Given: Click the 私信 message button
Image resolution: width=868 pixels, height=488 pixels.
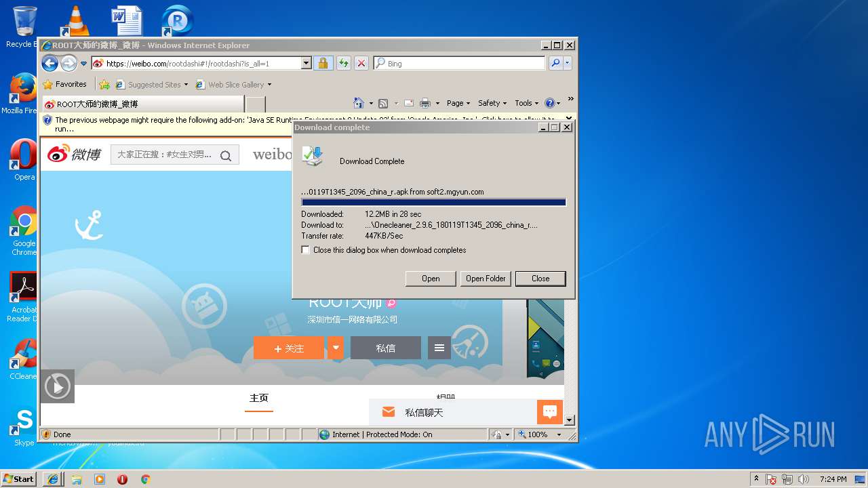Looking at the screenshot, I should (x=386, y=348).
